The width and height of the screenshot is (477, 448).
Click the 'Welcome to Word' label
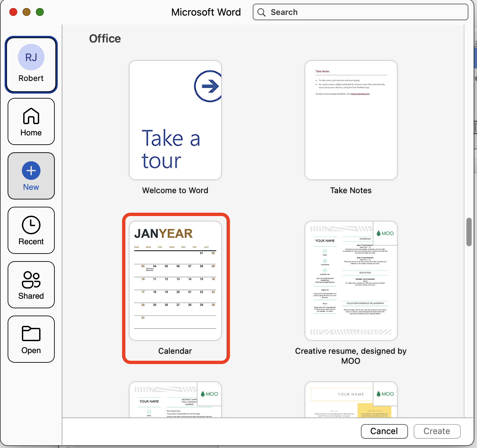point(175,190)
